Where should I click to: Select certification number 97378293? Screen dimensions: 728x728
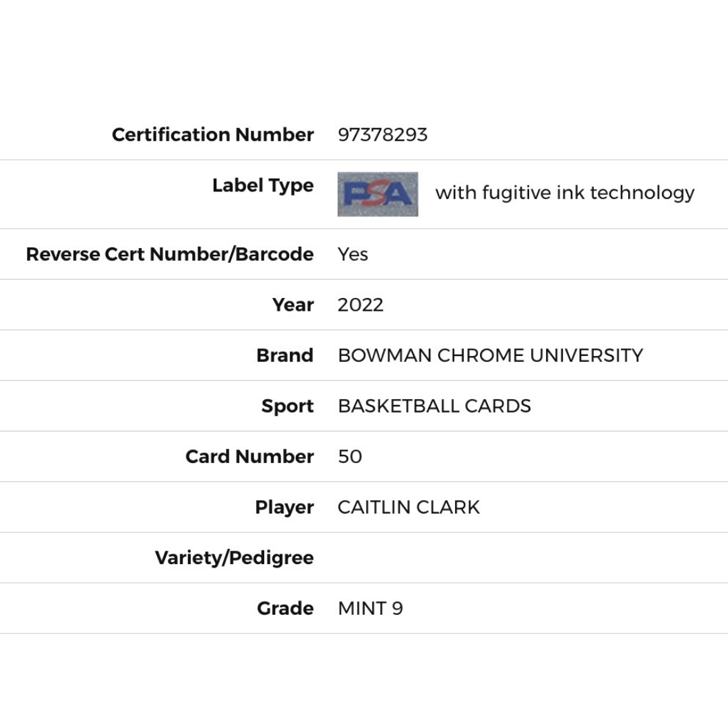point(383,135)
